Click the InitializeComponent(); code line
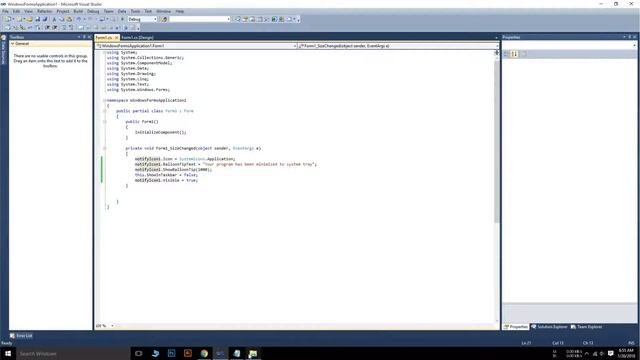Screen dimensions: 640x360 (x=160, y=132)
